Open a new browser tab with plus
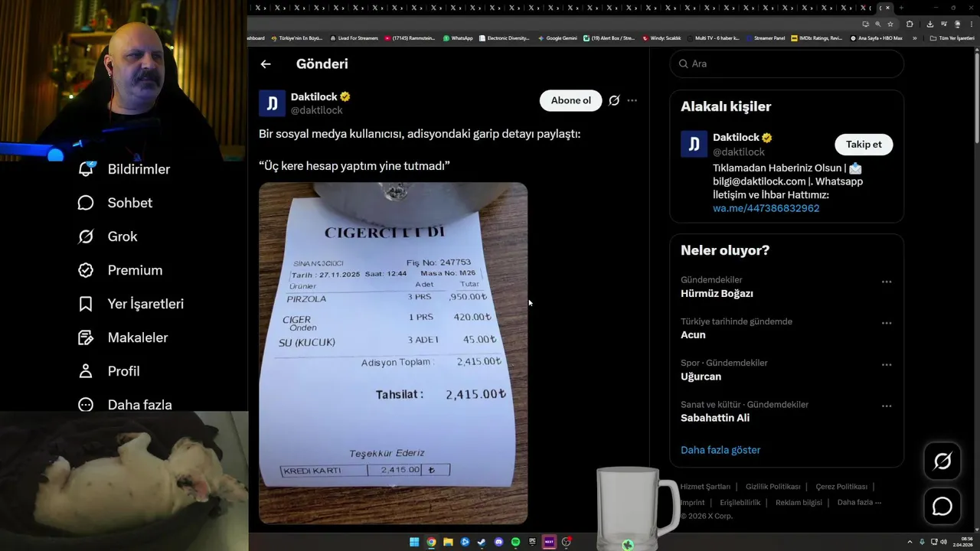 pos(901,8)
